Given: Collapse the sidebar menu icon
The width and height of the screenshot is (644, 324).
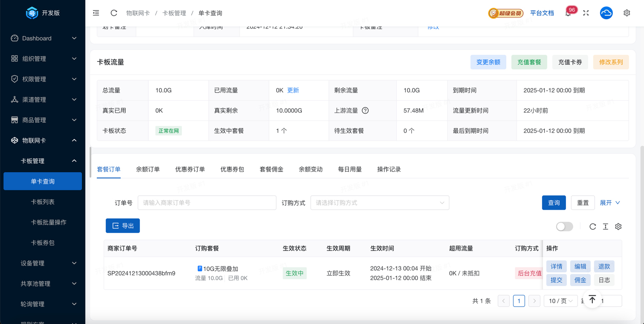Looking at the screenshot, I should coord(96,13).
